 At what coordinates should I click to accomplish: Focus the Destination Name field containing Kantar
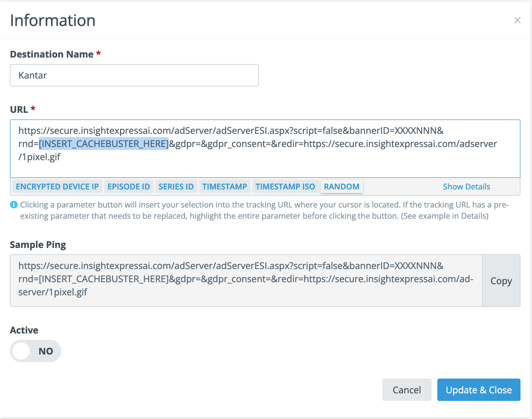coord(134,75)
